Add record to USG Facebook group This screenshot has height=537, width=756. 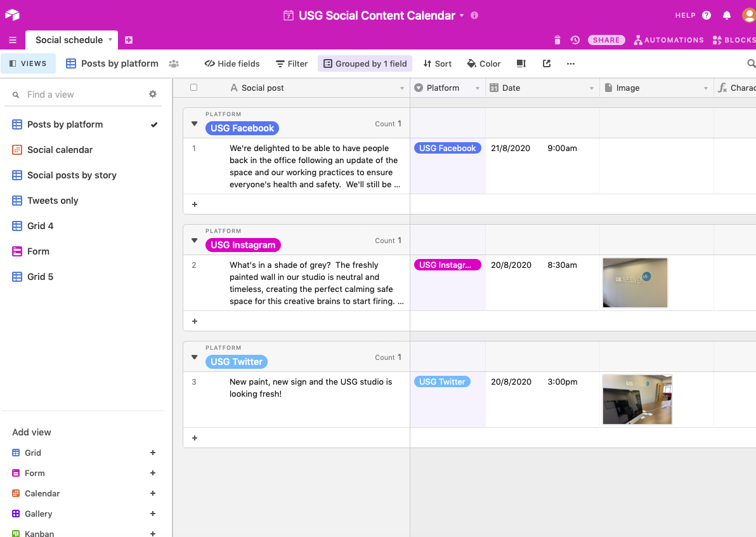pyautogui.click(x=195, y=204)
